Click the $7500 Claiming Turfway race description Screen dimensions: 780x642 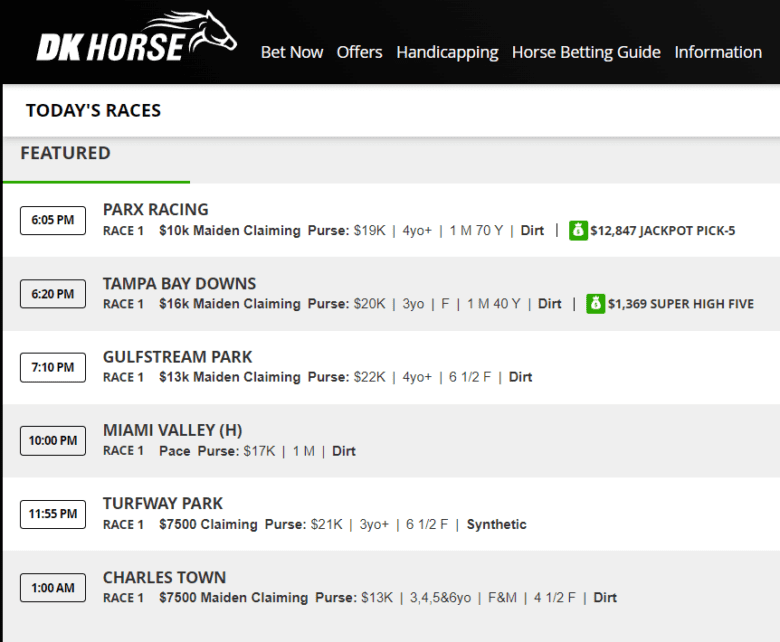pos(208,525)
